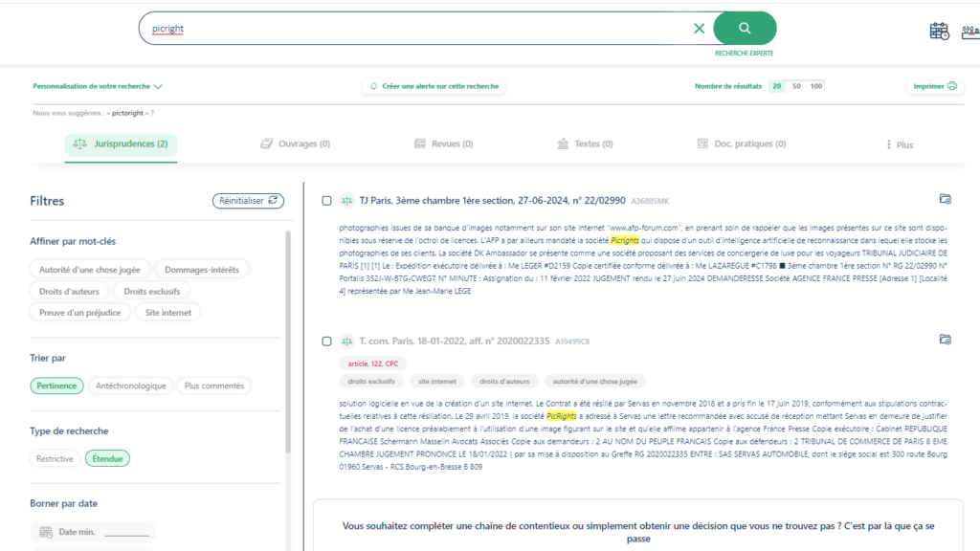Click the bell alert icon
980x551 pixels.
coord(373,86)
